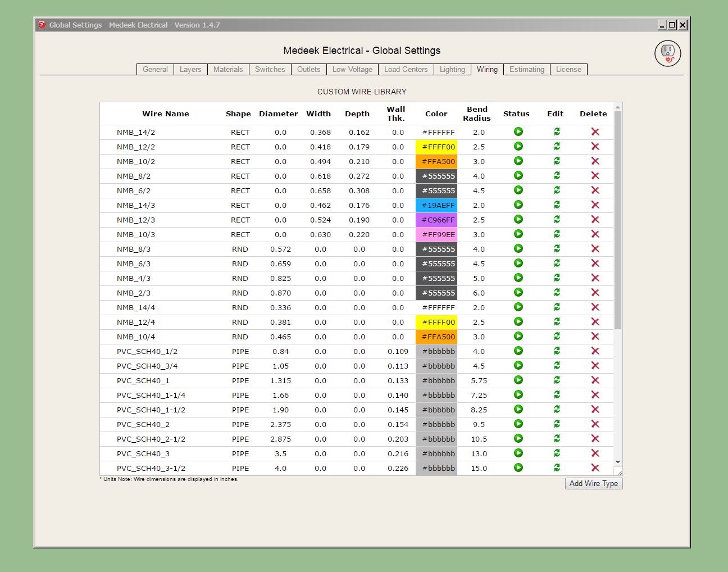Click the PVC_SCH40_1-1/4 wire name

(x=151, y=395)
